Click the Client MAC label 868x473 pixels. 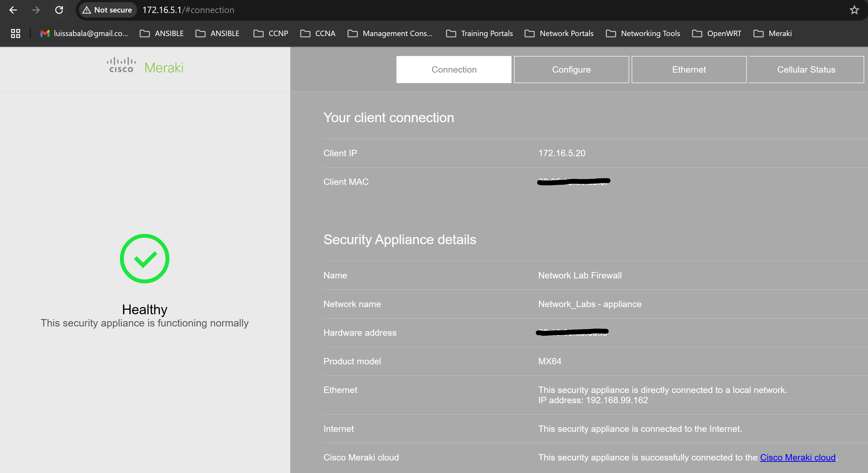tap(346, 182)
